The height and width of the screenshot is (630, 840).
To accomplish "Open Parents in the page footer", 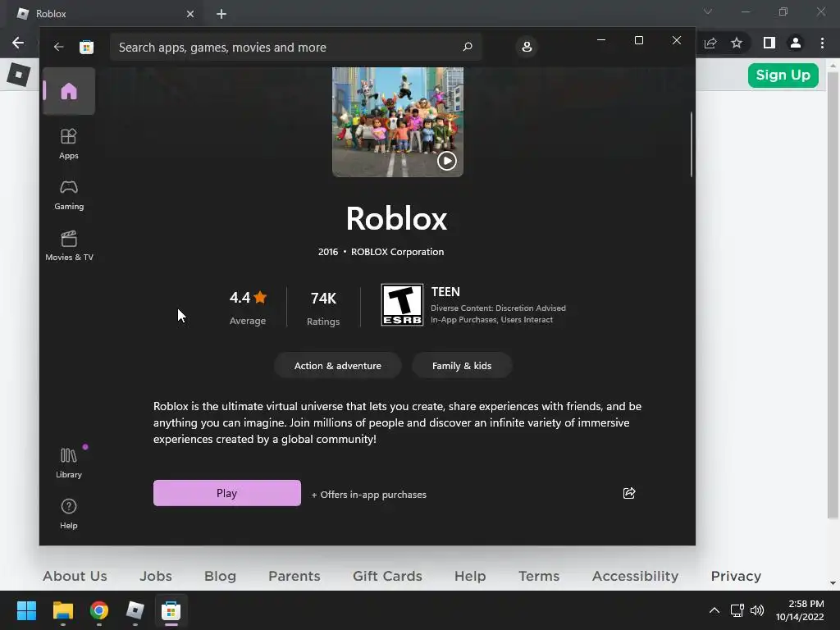I will click(x=294, y=576).
